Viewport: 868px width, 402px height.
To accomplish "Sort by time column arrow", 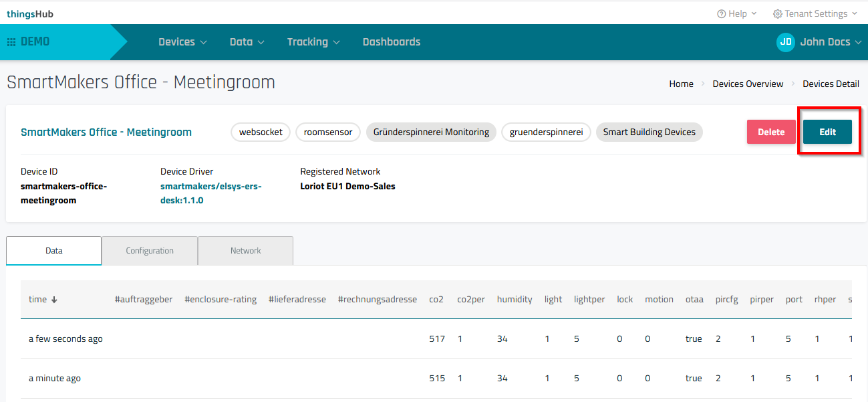I will click(54, 300).
